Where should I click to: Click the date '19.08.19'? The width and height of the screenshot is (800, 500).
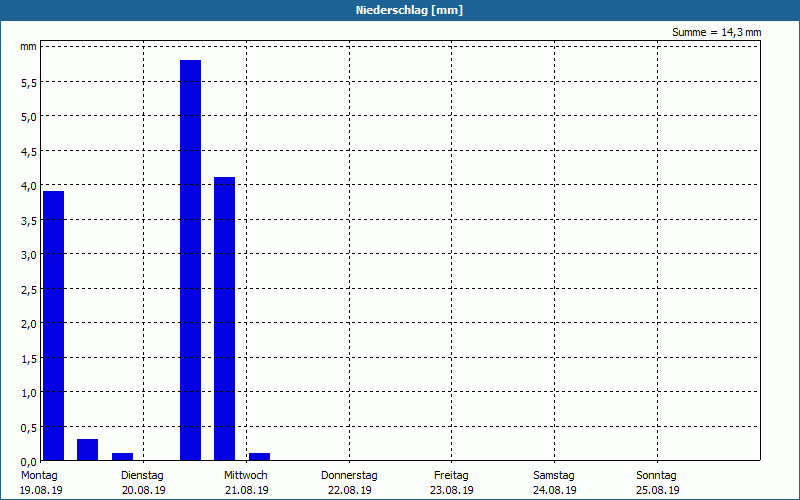tap(41, 490)
